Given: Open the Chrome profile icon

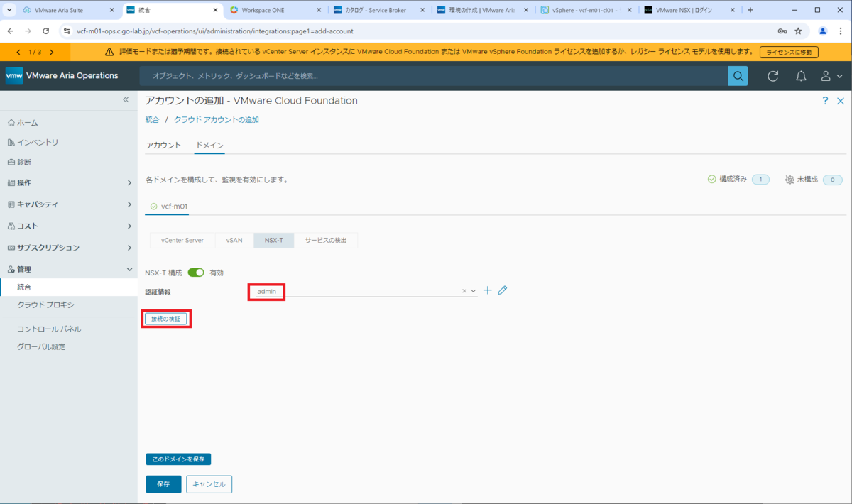Looking at the screenshot, I should tap(823, 31).
